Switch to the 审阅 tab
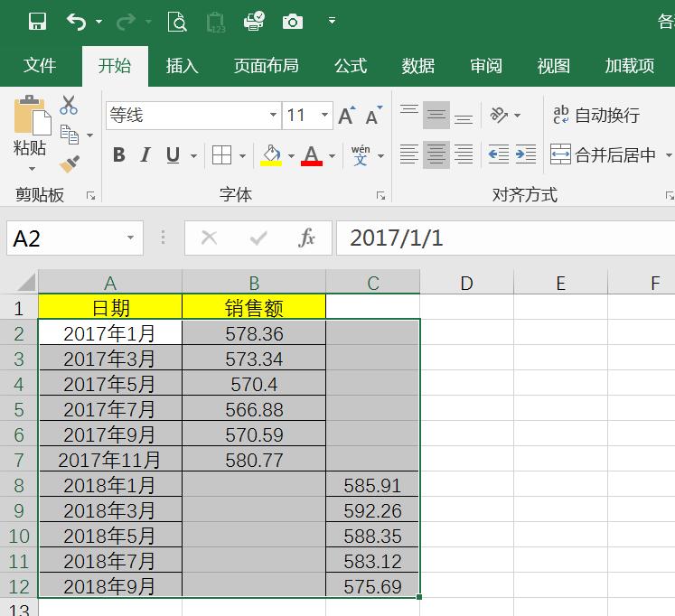 (x=486, y=66)
